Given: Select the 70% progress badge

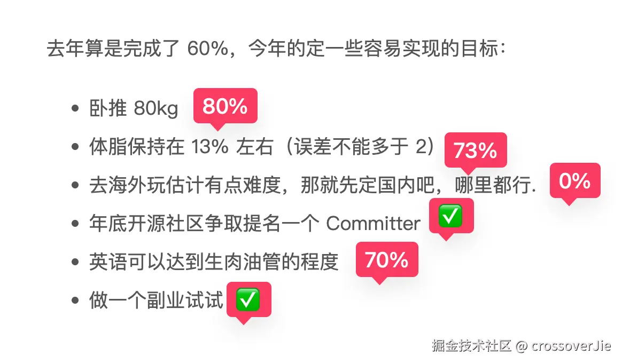Looking at the screenshot, I should [386, 260].
